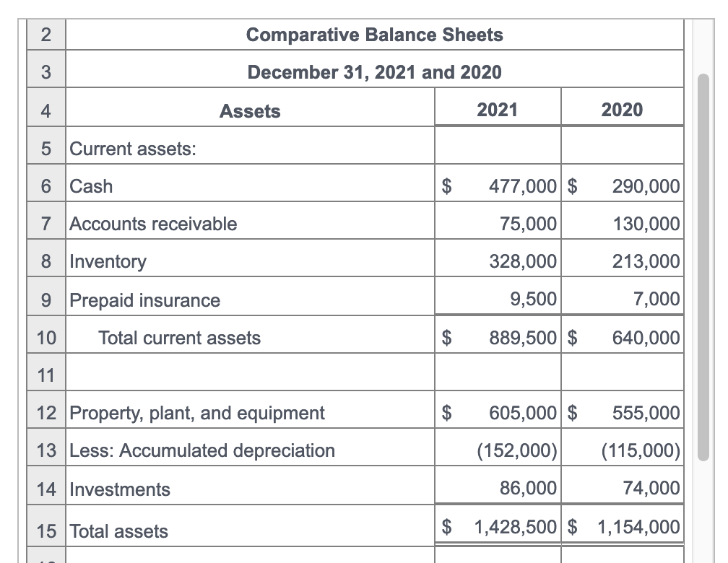728x563 pixels.
Task: Click the December 31, 2021 and 2020 cell
Action: [x=375, y=71]
